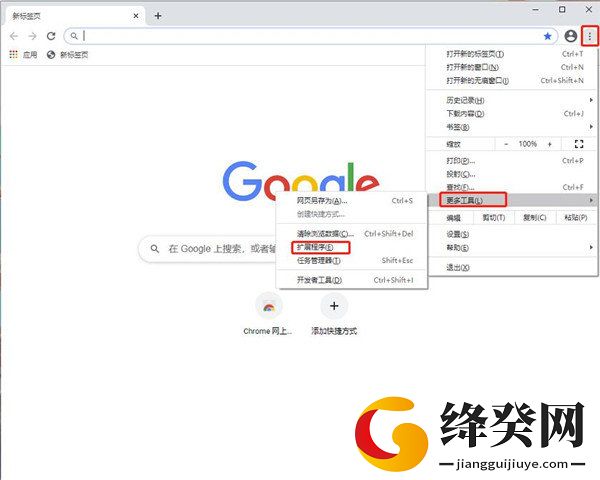
Task: Click 粘贴(P) in the edit row
Action: coord(576,218)
